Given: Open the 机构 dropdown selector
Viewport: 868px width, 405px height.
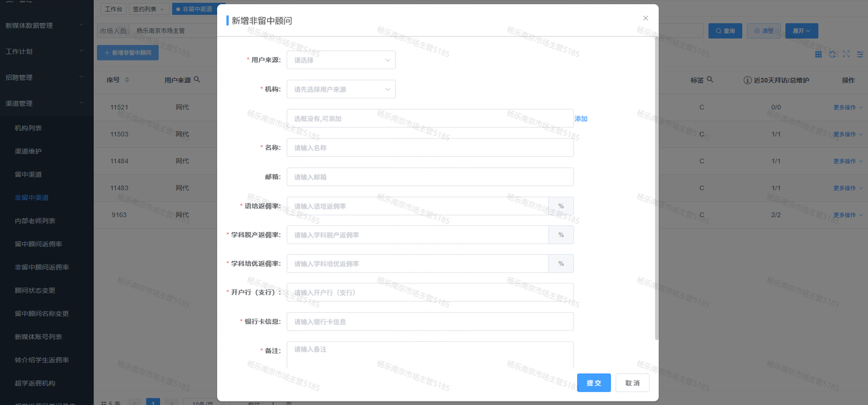Looking at the screenshot, I should click(340, 89).
